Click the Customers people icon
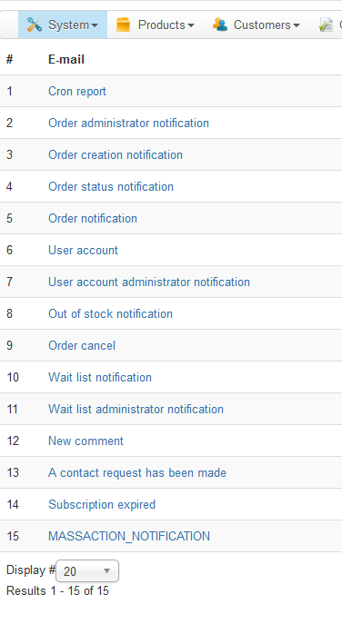Image resolution: width=342 pixels, height=644 pixels. point(220,25)
